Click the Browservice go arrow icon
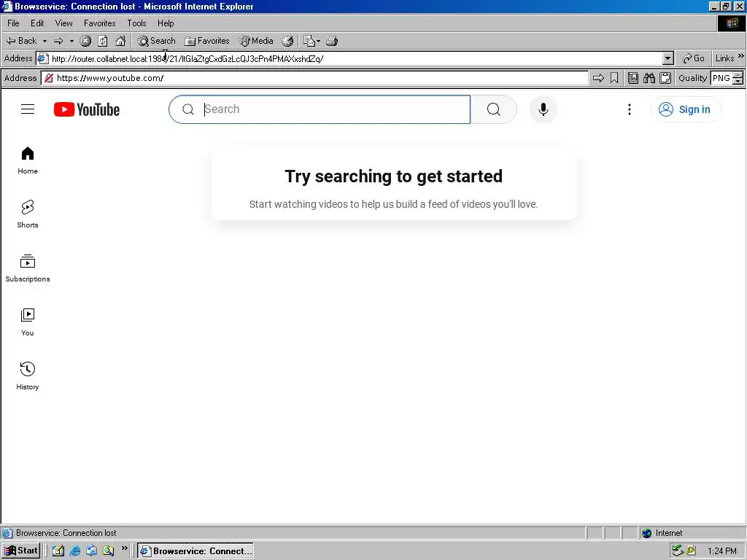 [598, 78]
